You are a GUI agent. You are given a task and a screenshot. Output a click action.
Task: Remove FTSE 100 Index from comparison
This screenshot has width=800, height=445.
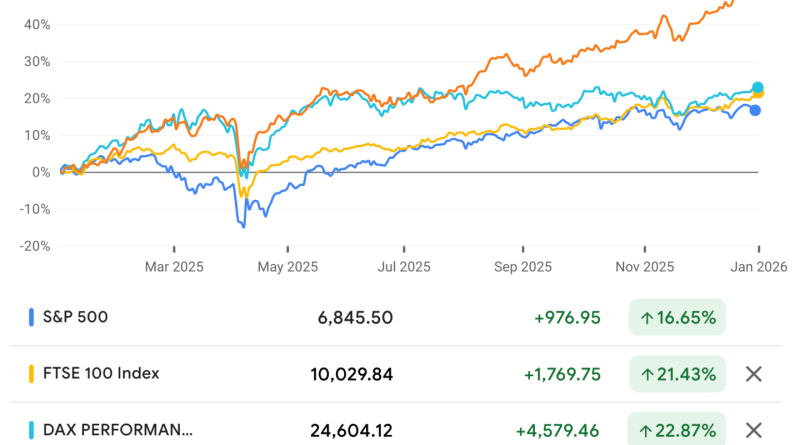[754, 374]
